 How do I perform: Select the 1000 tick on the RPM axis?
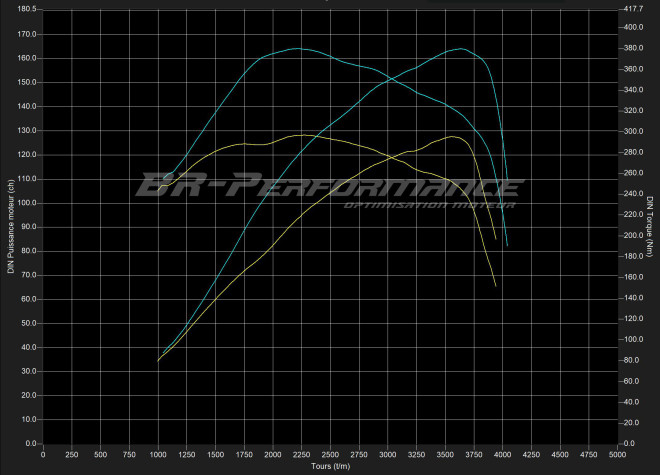point(158,455)
